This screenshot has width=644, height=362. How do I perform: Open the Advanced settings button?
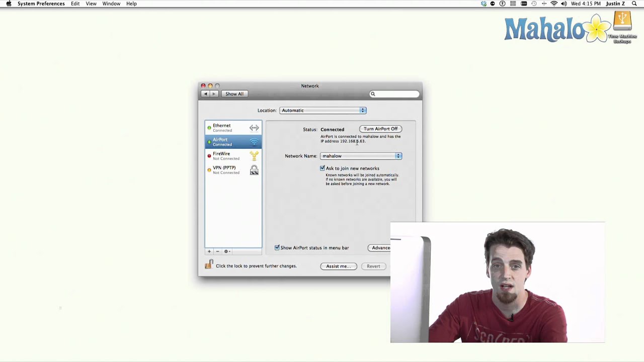pos(379,248)
